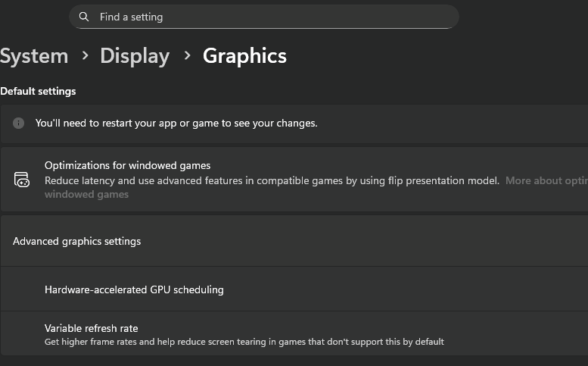Click the Get higher frame rates description
Screen dimensions: 588x366
pyautogui.click(x=244, y=342)
